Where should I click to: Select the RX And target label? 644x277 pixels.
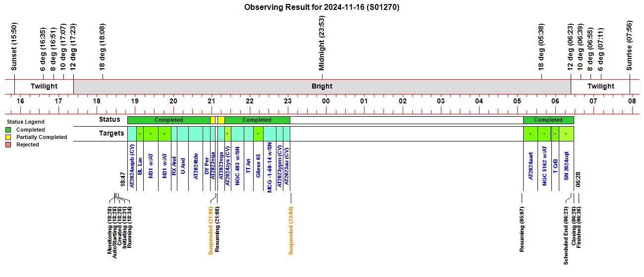click(174, 166)
